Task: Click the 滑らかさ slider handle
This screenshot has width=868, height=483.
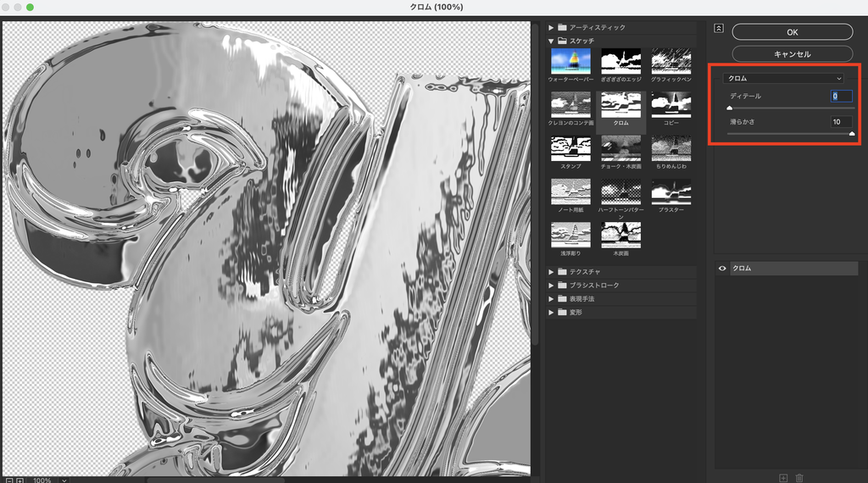Action: coord(852,133)
